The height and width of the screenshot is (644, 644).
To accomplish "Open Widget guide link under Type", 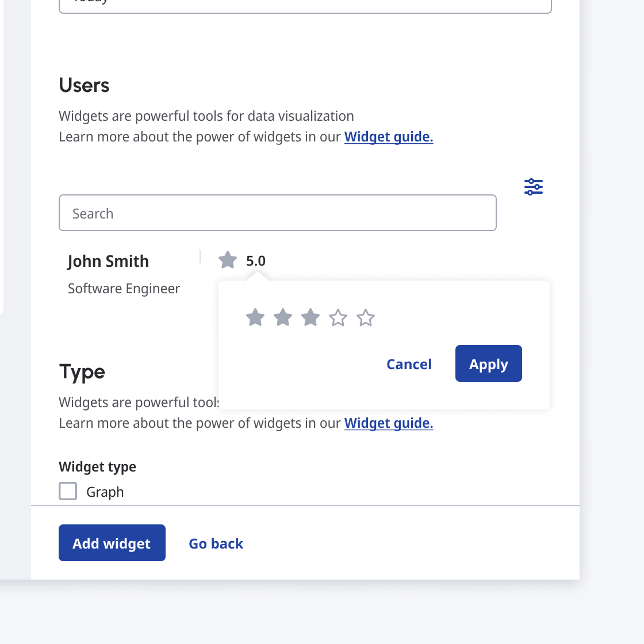I will 389,423.
